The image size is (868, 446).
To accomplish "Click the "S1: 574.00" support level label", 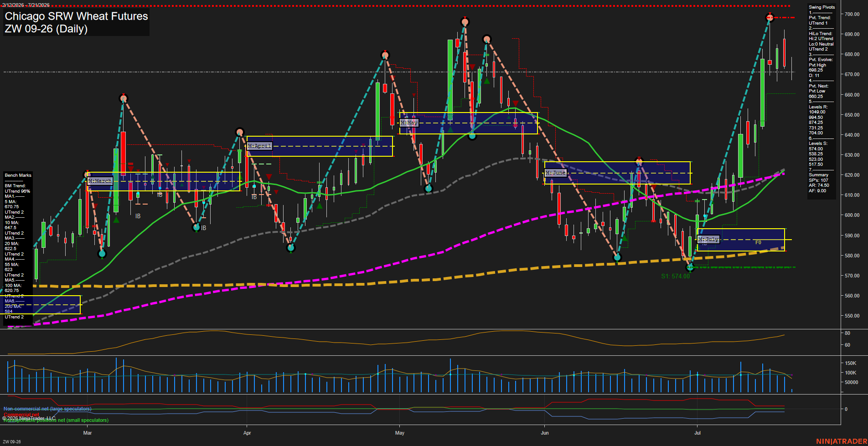I will click(675, 276).
